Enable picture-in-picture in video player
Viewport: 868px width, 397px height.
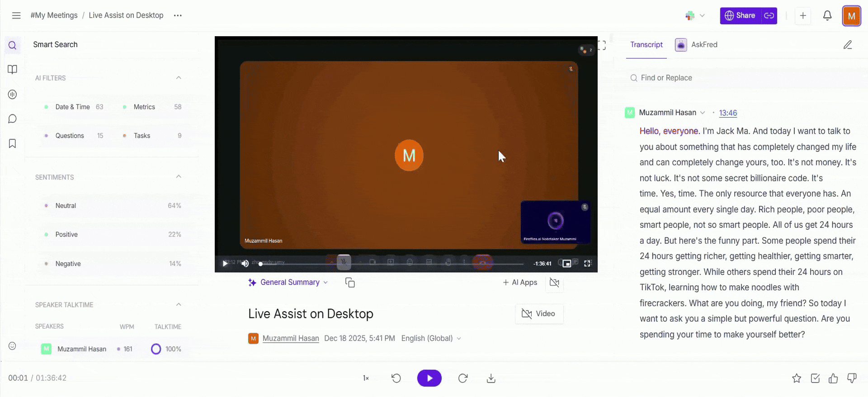[x=566, y=263]
